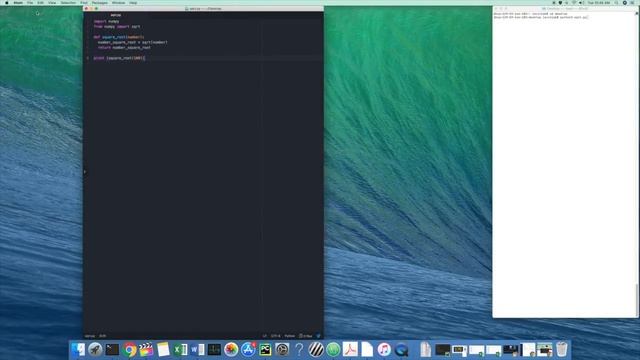640x360 pixels.
Task: Launch iTunes from the dock
Action: tap(384, 350)
